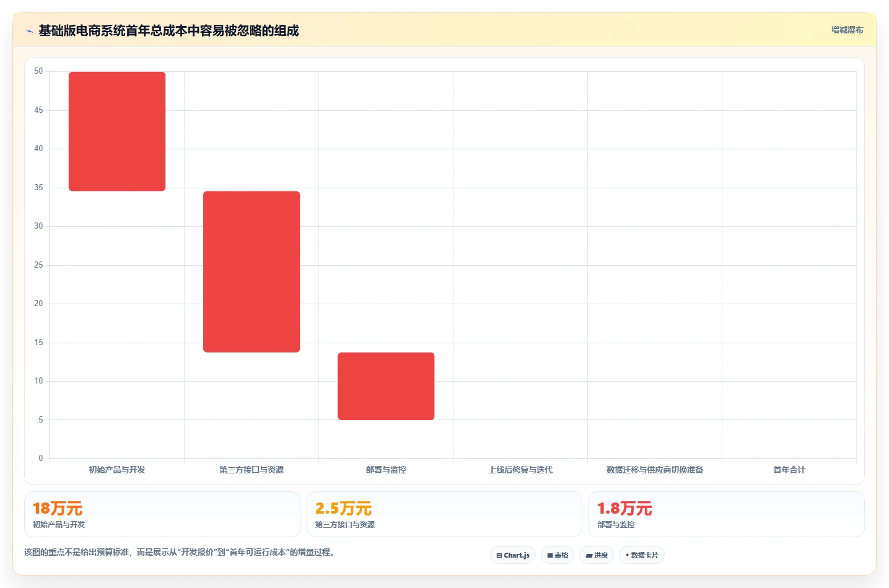The height and width of the screenshot is (588, 889).
Task: Click the red 部署与监控 waterfall bar
Action: (386, 386)
